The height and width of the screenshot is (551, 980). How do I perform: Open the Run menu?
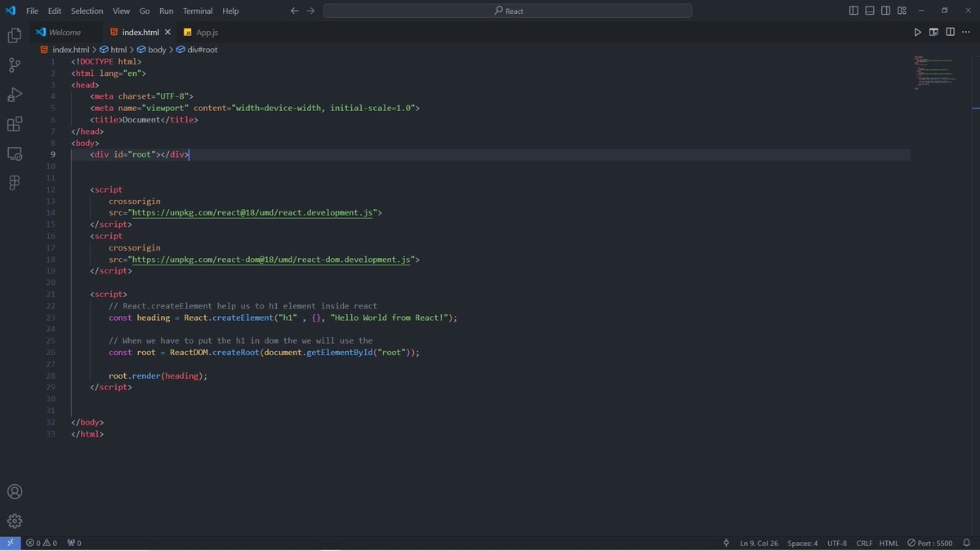tap(167, 11)
